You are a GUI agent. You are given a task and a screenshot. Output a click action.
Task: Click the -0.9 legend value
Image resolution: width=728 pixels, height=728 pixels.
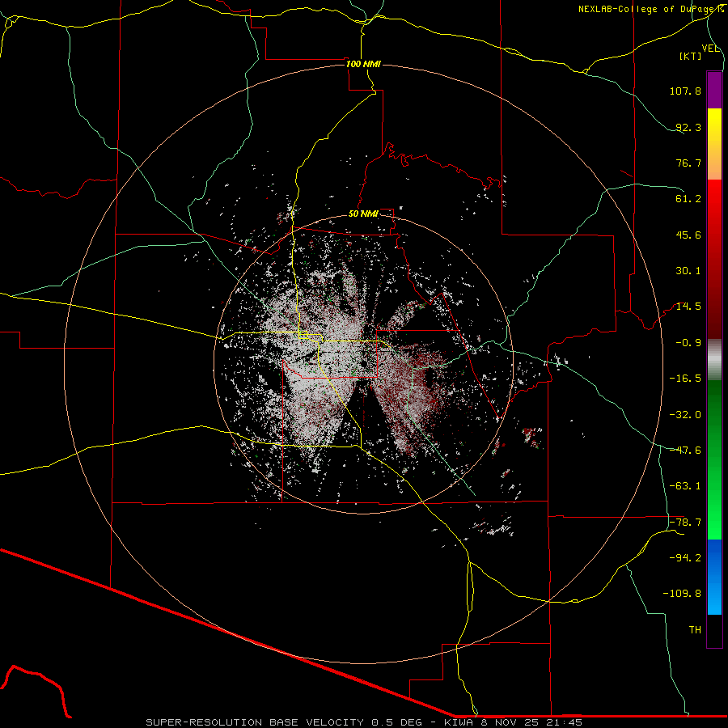(688, 343)
